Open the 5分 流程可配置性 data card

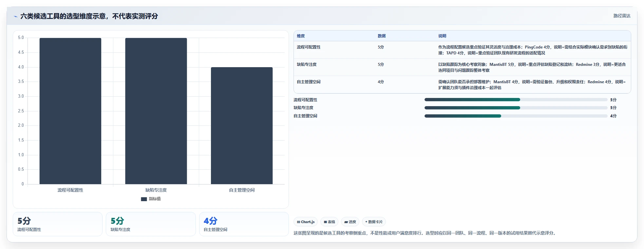[58, 224]
